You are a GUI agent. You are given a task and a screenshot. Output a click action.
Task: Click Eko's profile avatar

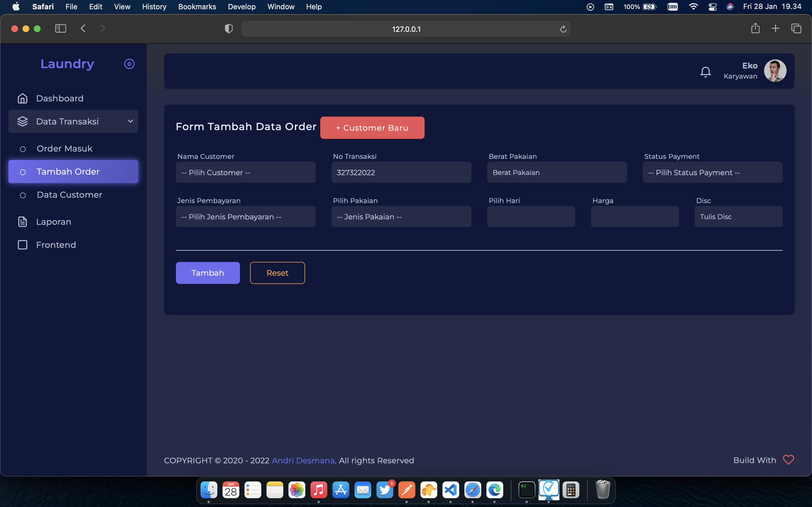(x=775, y=71)
